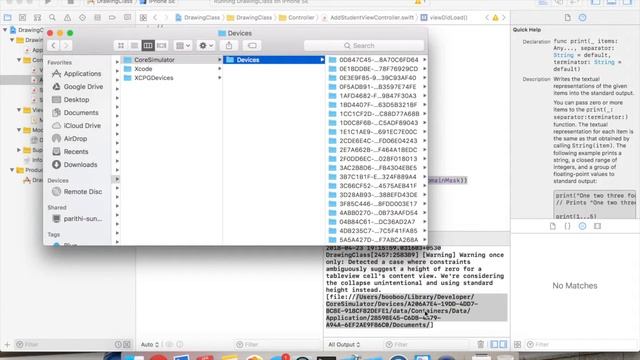
Task: Jump to next issue arrow beside warning icon
Action: [504, 18]
